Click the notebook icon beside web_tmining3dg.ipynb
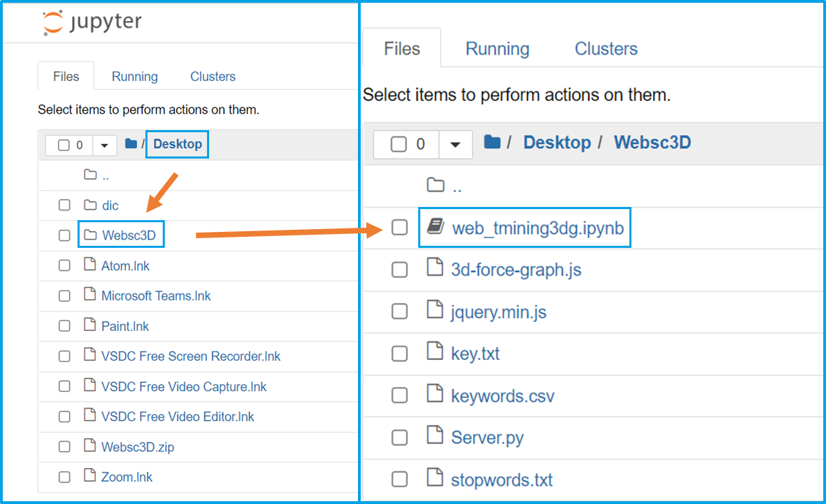 tap(435, 227)
